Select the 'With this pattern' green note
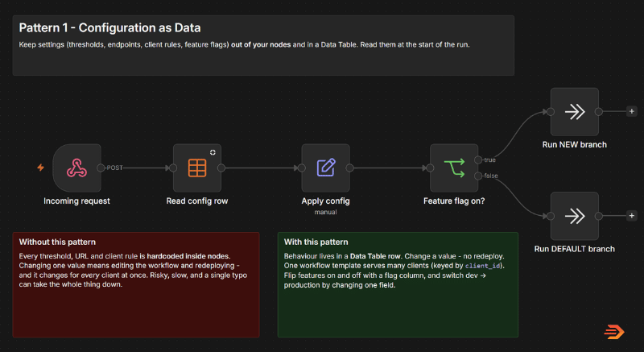The height and width of the screenshot is (352, 644). 398,284
